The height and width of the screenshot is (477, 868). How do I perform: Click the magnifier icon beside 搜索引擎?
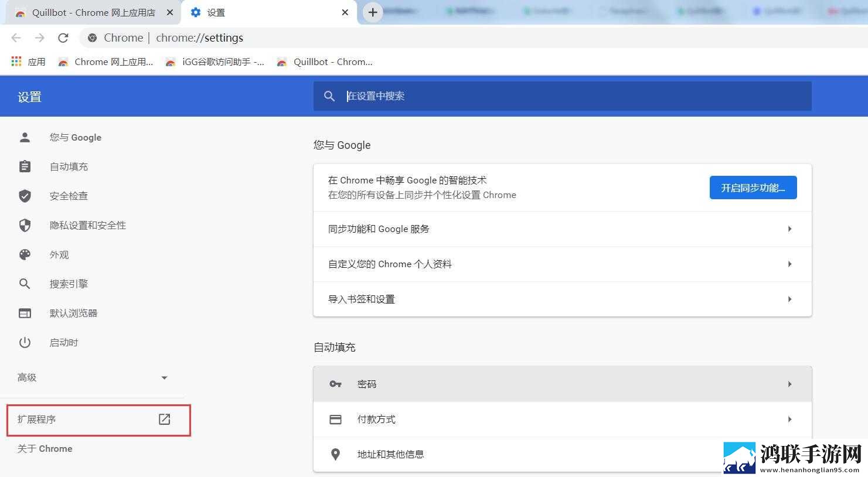25,284
